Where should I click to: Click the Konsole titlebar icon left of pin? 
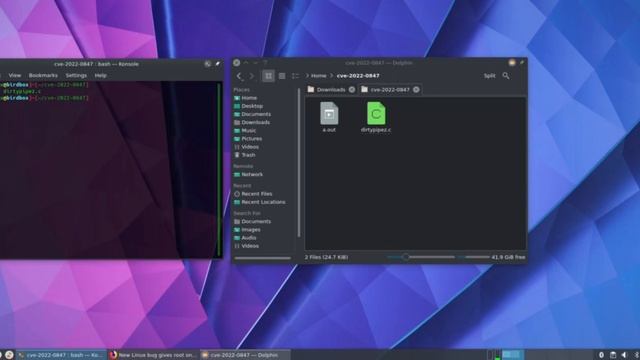208,64
